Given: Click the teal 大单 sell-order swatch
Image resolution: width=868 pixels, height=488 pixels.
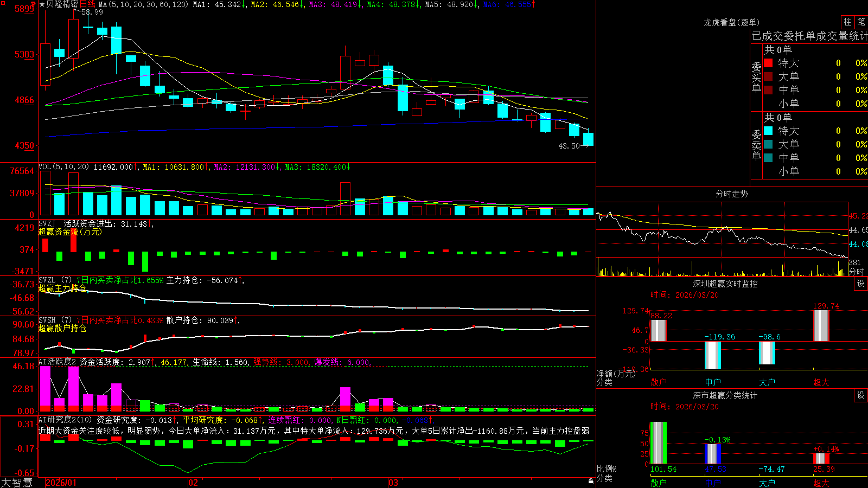Looking at the screenshot, I should pos(768,144).
